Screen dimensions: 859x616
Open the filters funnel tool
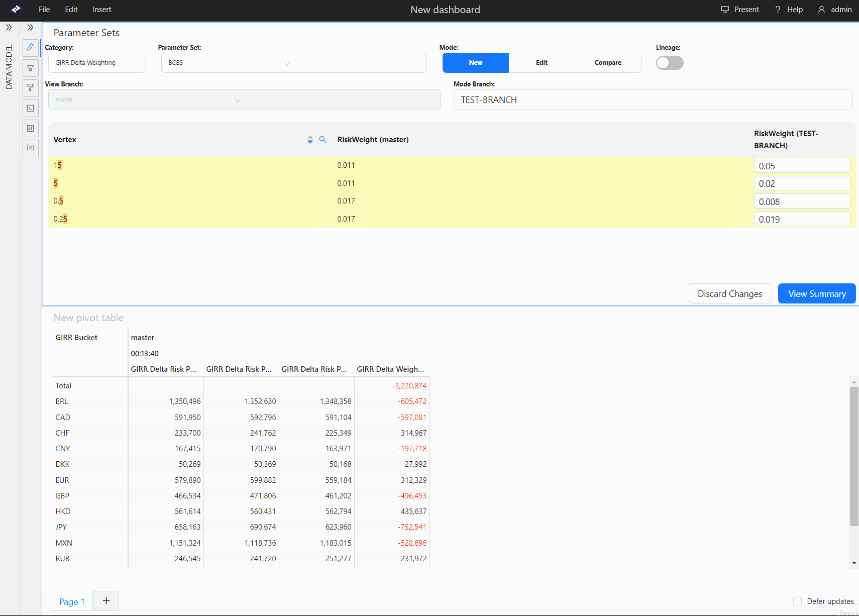coord(30,68)
